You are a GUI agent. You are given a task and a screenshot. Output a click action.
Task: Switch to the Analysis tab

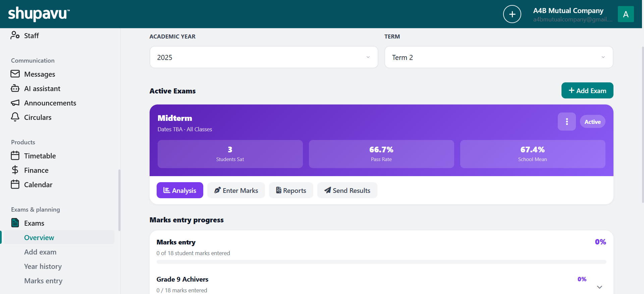[x=180, y=190]
